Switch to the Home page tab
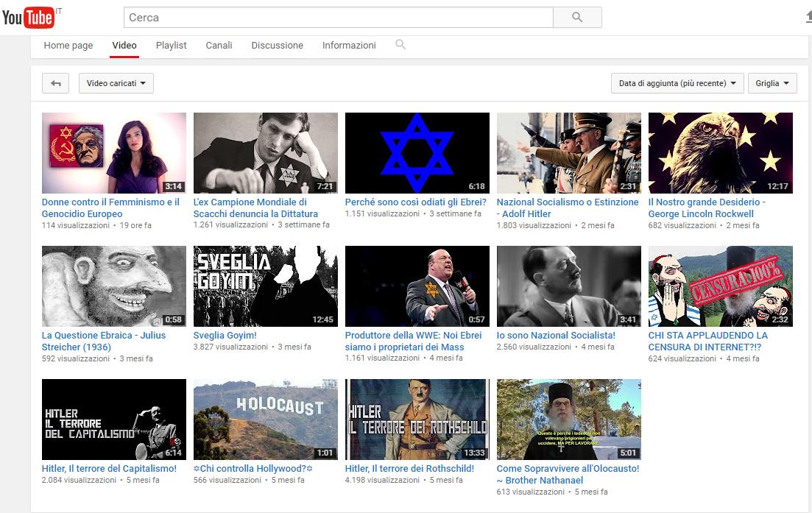Screen dimensions: 812x513 pos(68,46)
